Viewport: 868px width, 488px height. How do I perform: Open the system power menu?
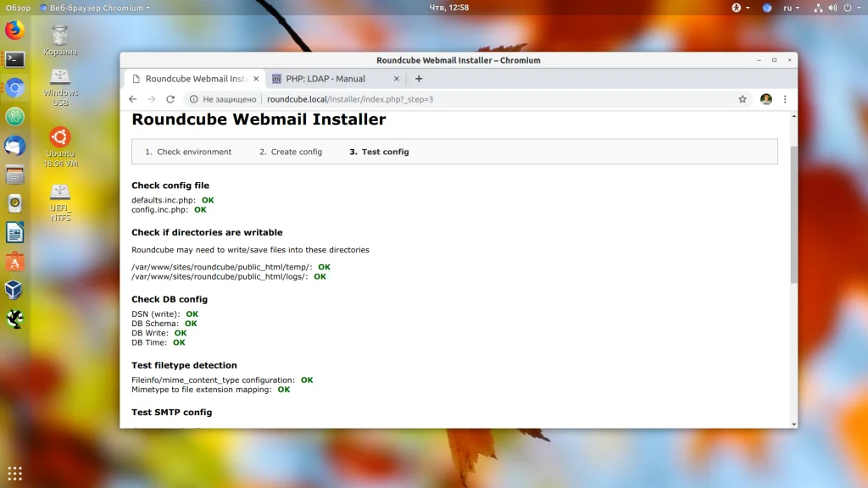(x=851, y=8)
